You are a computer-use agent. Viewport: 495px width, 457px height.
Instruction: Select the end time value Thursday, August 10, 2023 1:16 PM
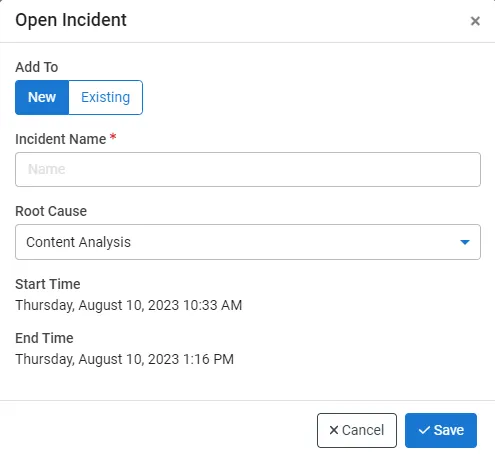point(125,359)
